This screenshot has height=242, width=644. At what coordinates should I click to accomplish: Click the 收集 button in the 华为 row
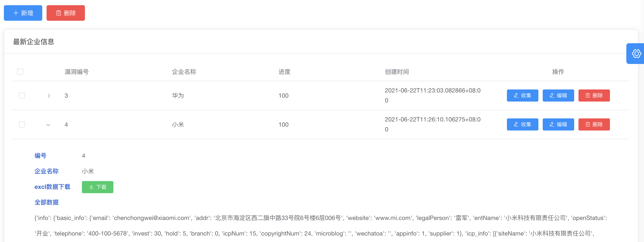pos(522,96)
